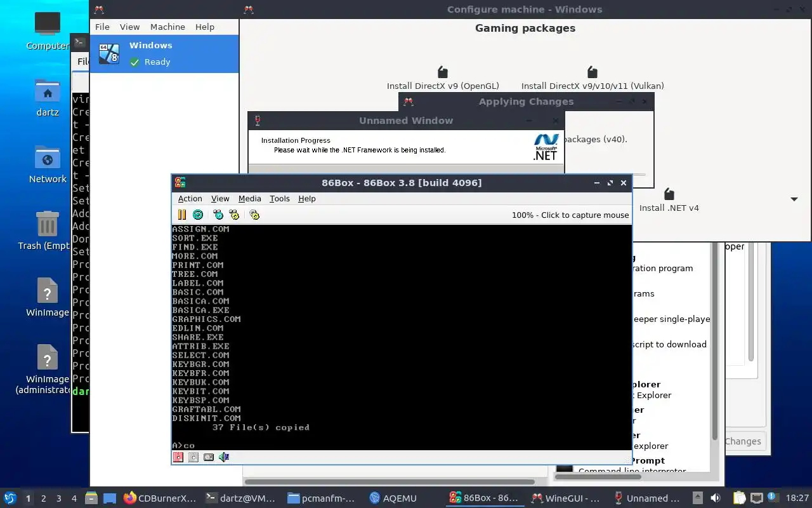Click the 'Applying Changes' window title bar
The height and width of the screenshot is (508, 812).
[526, 102]
